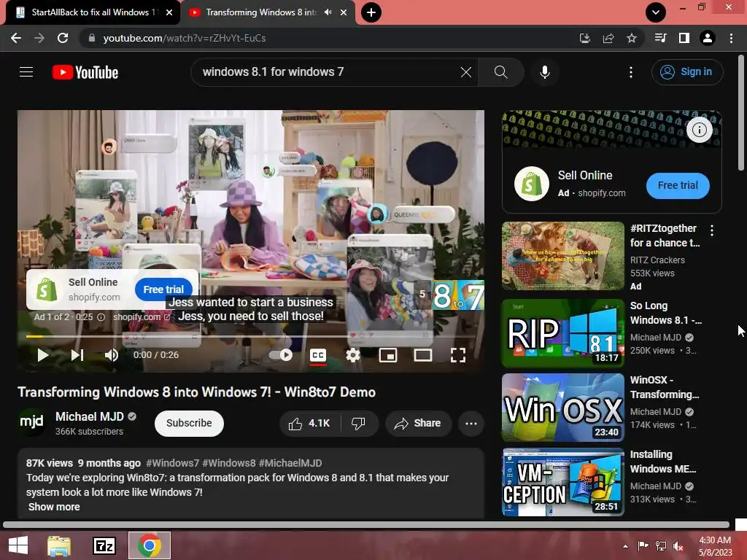Image resolution: width=747 pixels, height=560 pixels.
Task: Open Michael MJD channel avatar
Action: (x=31, y=421)
